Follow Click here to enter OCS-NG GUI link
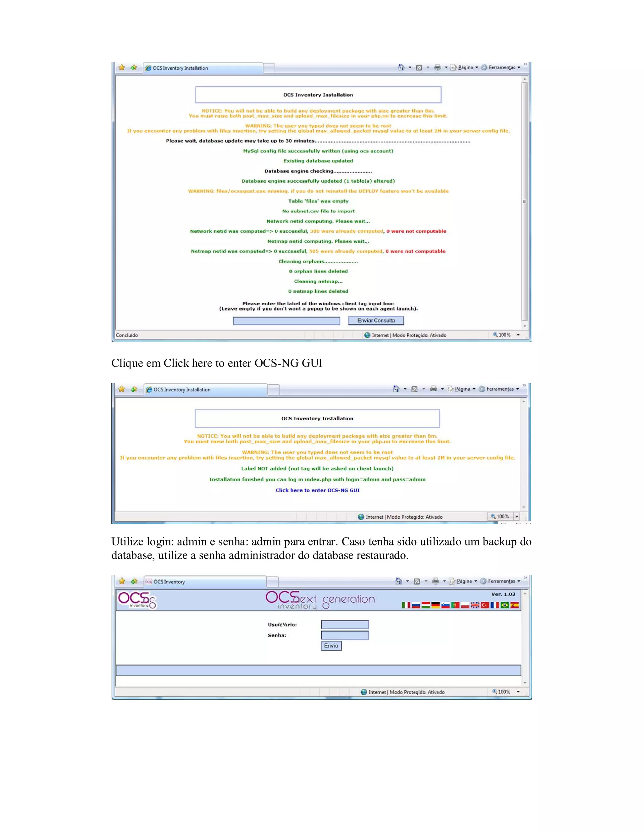Viewport: 644px width, 833px height. 317,490
